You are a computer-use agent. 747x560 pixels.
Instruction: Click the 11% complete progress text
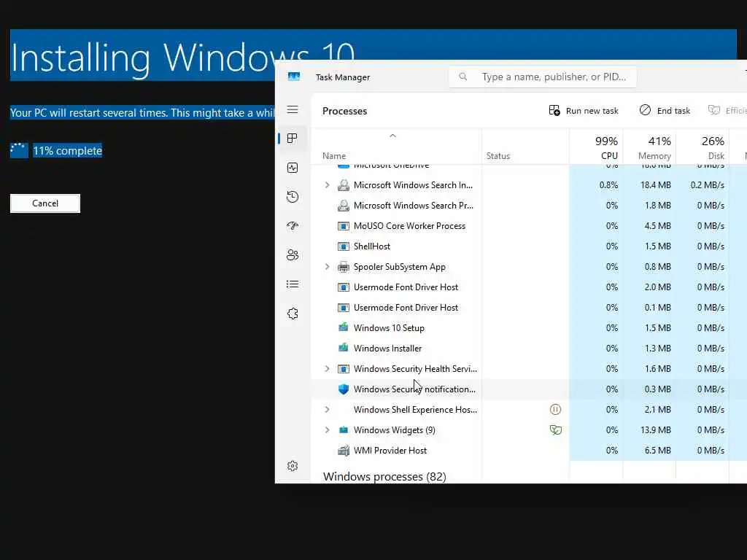[67, 151]
